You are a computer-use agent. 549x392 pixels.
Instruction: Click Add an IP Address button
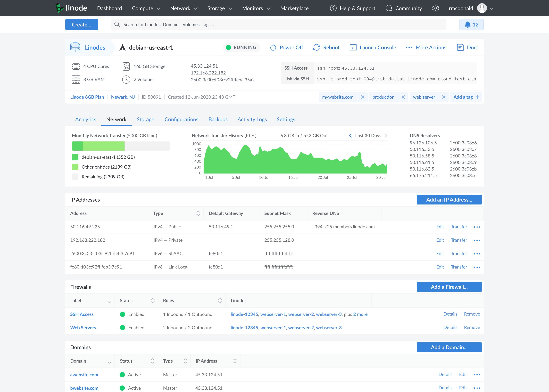click(x=449, y=200)
